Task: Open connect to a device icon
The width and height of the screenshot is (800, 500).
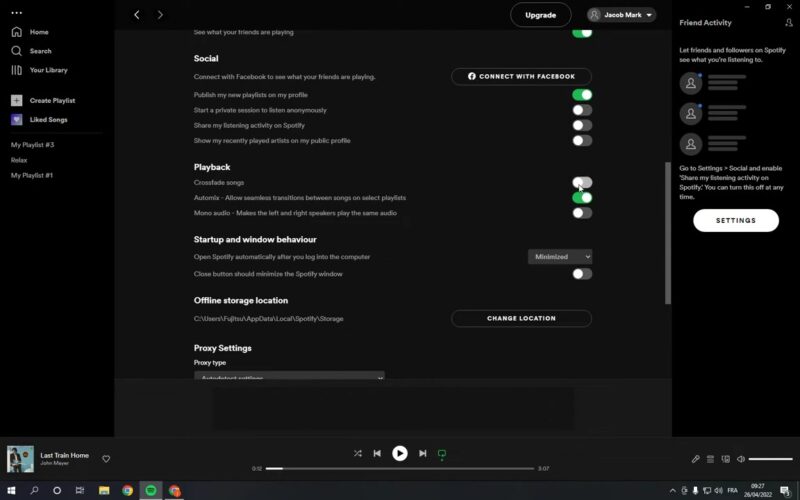Action: 726,459
